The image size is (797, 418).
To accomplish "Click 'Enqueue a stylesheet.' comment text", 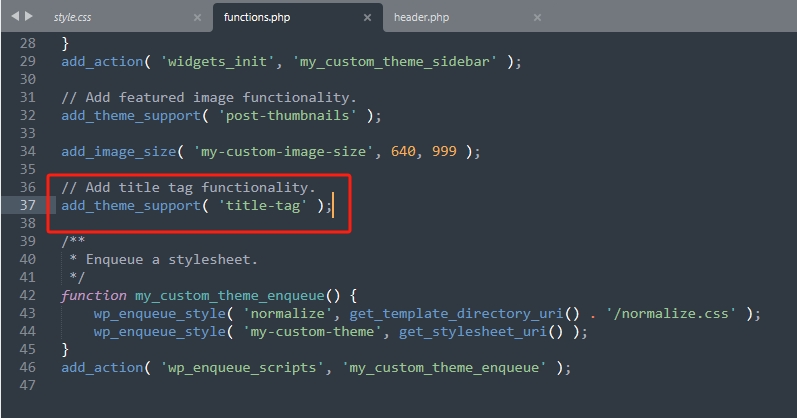I will 172,259.
